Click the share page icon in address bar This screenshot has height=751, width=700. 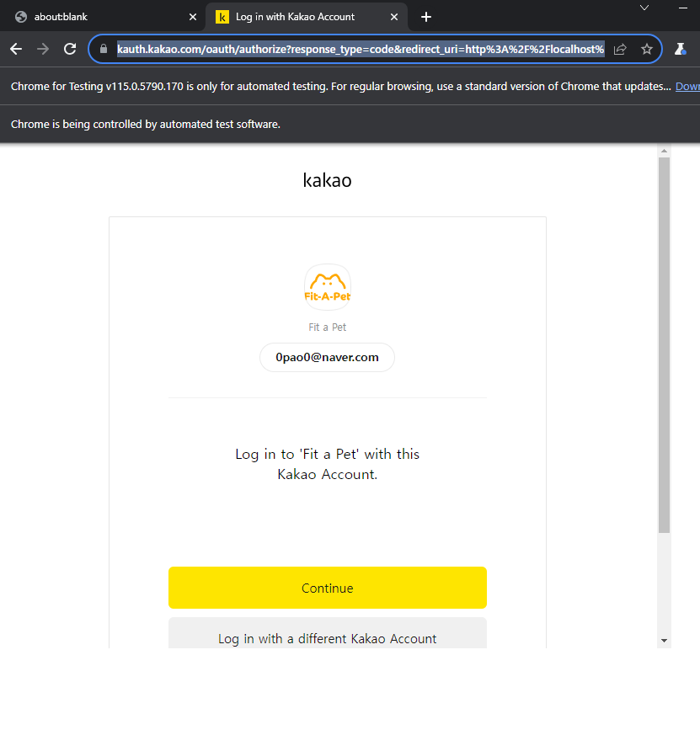620,49
